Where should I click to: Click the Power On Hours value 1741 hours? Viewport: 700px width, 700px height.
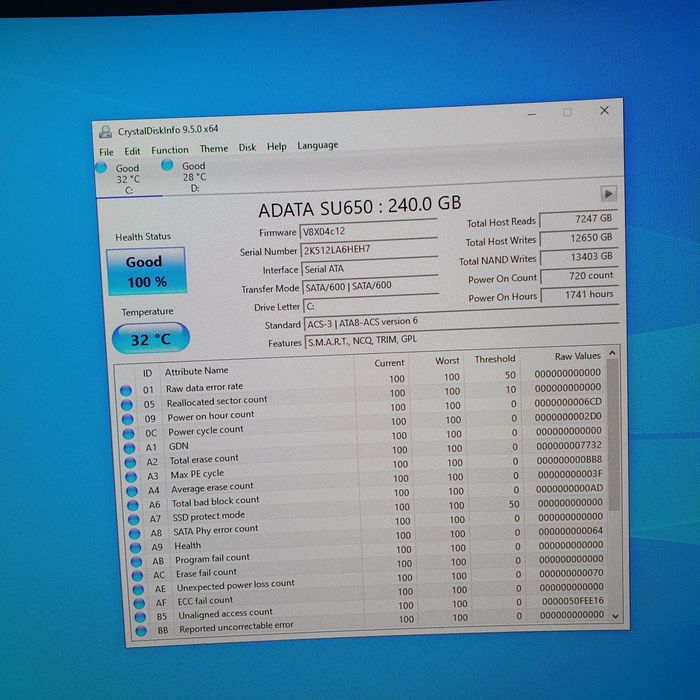click(x=580, y=295)
